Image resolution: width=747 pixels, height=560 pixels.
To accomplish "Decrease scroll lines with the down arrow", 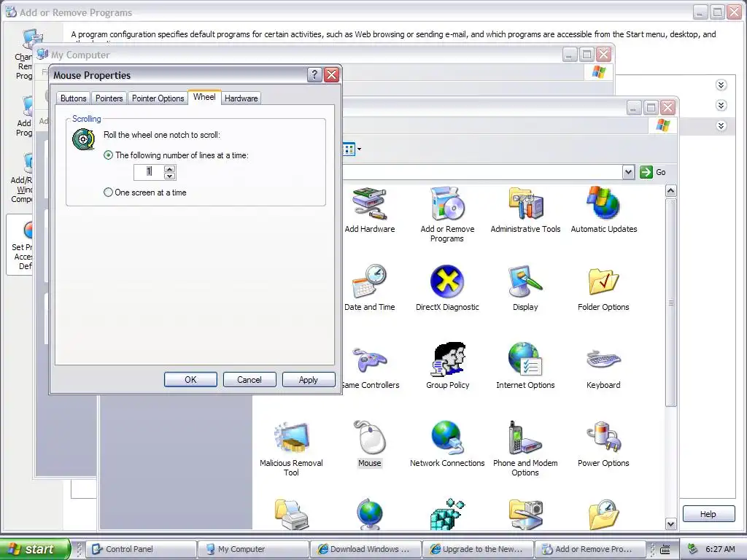I will 169,176.
